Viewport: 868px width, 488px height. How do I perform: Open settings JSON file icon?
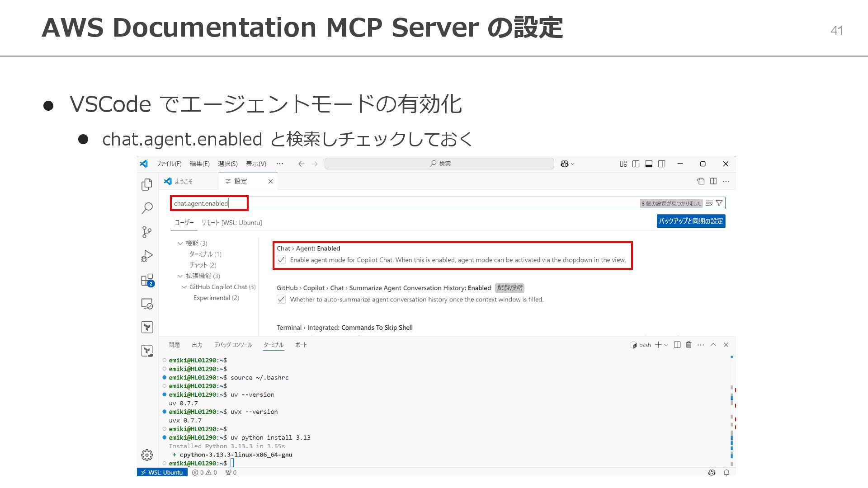(x=700, y=181)
